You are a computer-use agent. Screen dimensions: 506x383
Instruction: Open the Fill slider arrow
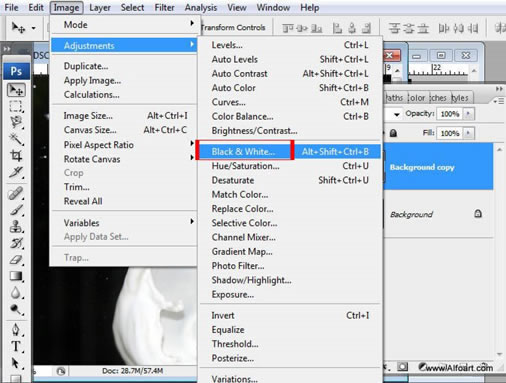coord(468,133)
